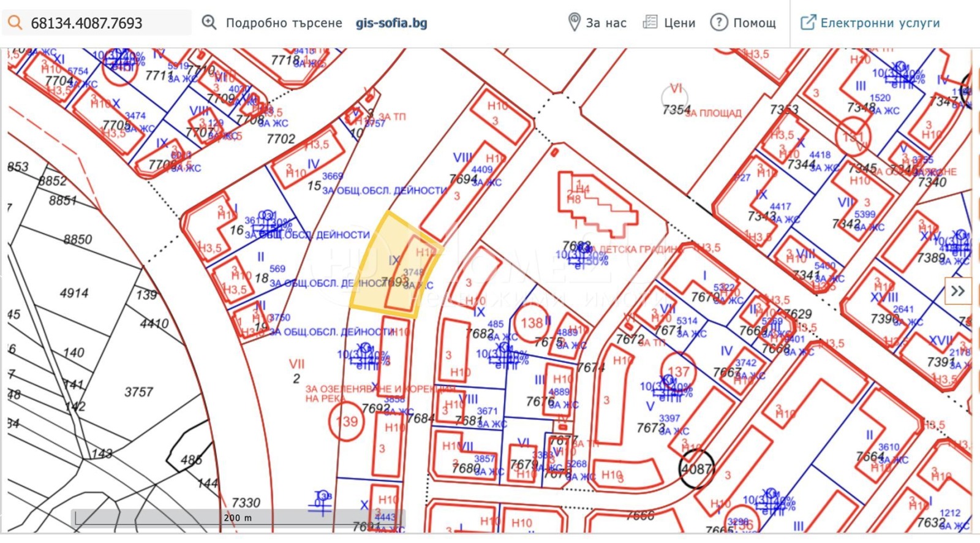This screenshot has height=543, width=980.
Task: Click the external link icon for Електронни услуги
Action: (808, 23)
